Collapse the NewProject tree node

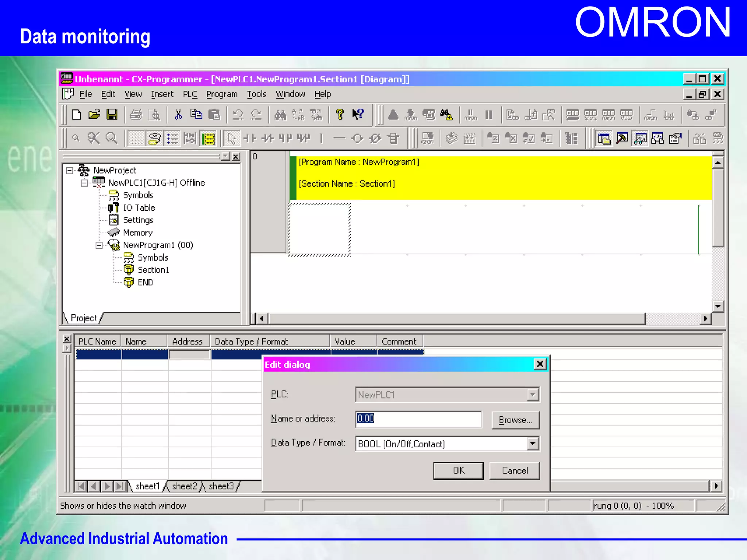(69, 170)
